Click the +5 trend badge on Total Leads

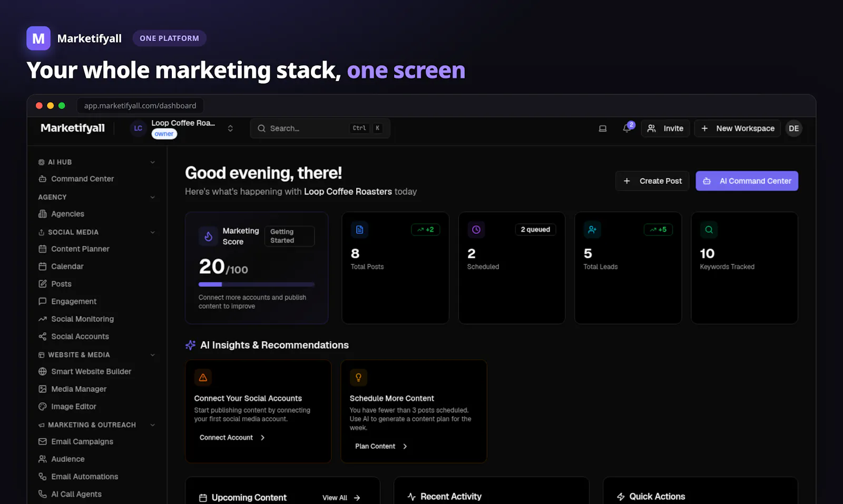pyautogui.click(x=658, y=230)
